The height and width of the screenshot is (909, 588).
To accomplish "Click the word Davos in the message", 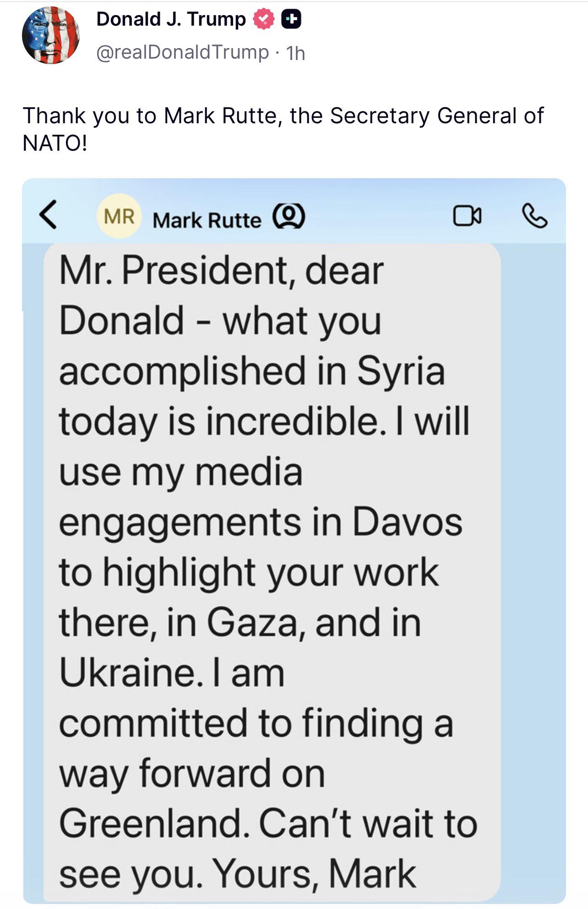I will [x=407, y=522].
